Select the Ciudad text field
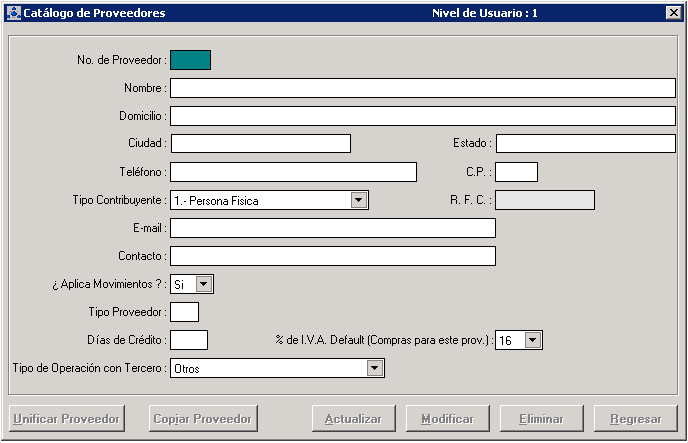This screenshot has height=443, width=688. (x=260, y=144)
